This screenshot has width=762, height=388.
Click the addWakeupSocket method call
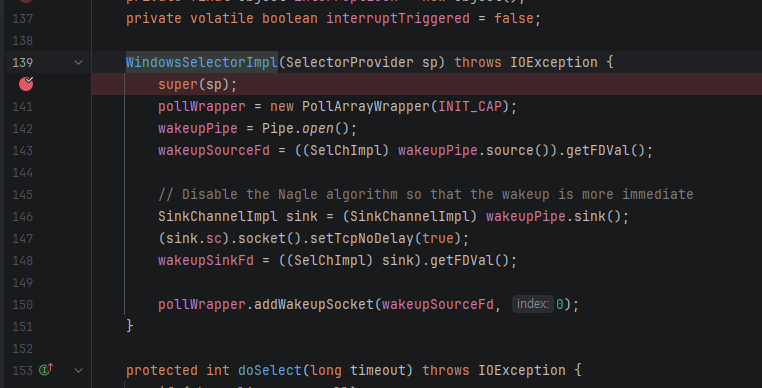tap(313, 304)
